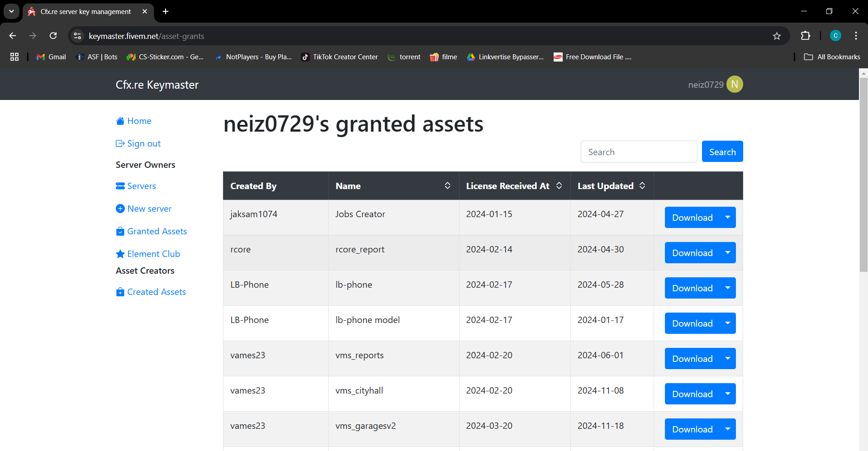View site information icon in address bar
868x451 pixels.
click(77, 36)
